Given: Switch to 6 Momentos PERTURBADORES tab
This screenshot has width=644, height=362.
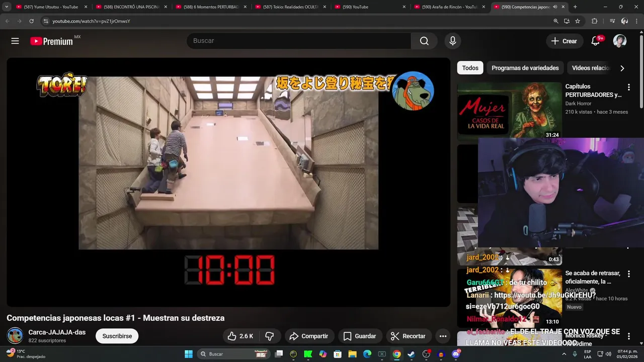Looking at the screenshot, I should click(x=211, y=7).
